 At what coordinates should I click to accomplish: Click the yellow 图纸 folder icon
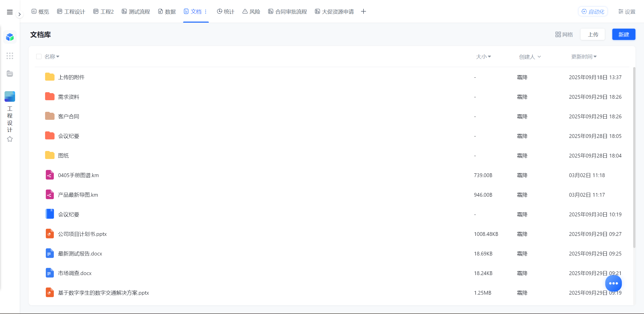50,155
